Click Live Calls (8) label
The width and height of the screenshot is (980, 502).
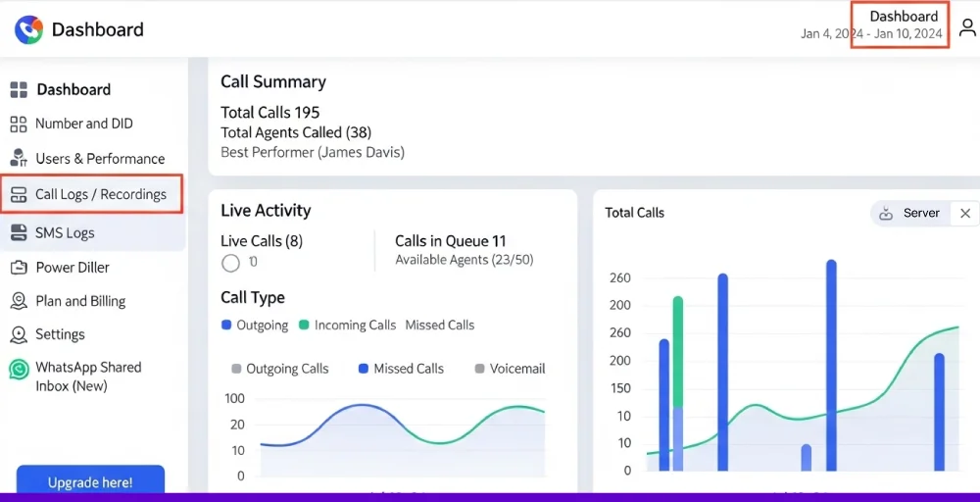262,241
